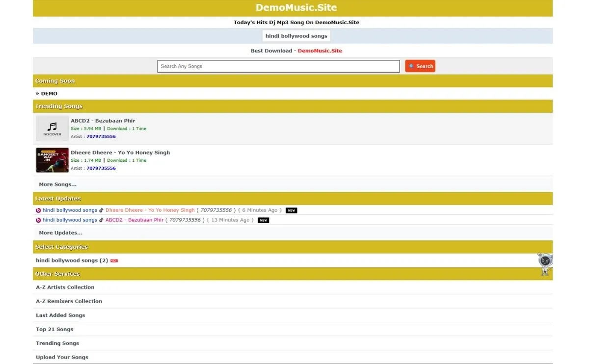The height and width of the screenshot is (364, 589).
Task: Click the NEW badge beside Dheere Dheere update
Action: click(292, 210)
